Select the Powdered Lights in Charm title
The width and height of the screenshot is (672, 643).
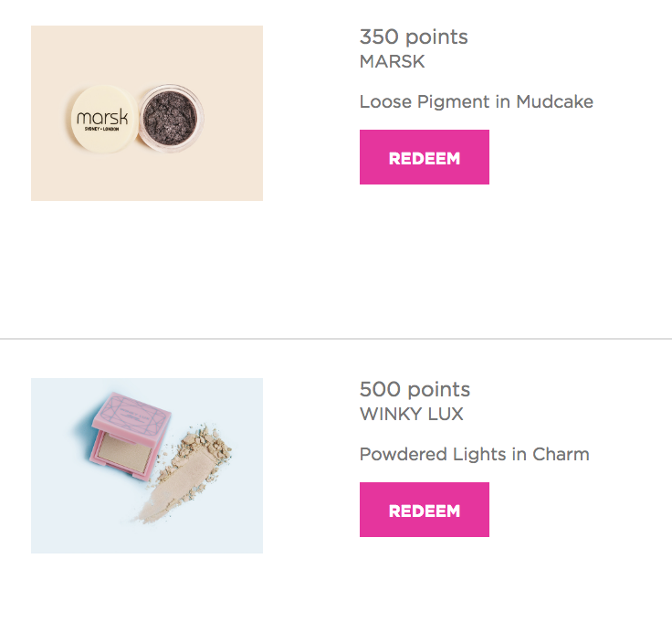(x=475, y=454)
